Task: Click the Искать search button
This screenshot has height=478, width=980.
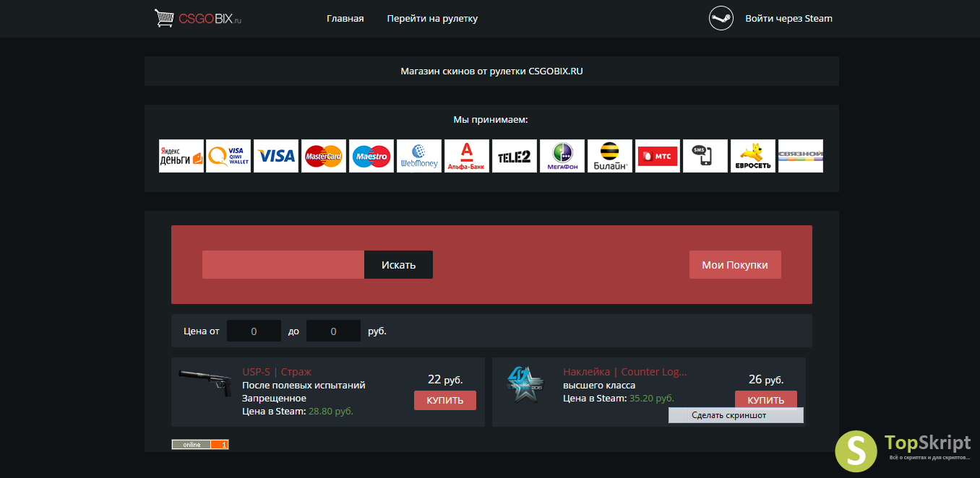Action: [398, 265]
